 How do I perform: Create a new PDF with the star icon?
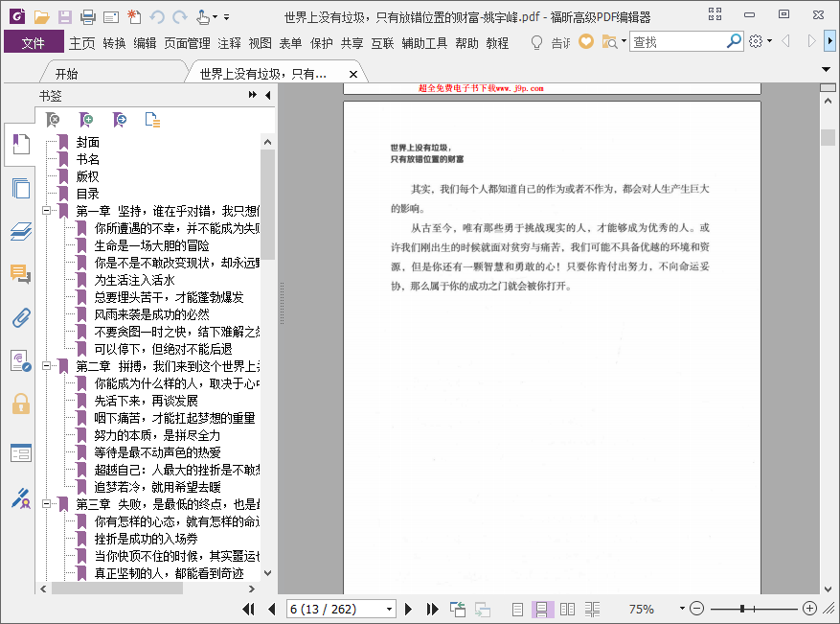click(x=134, y=17)
